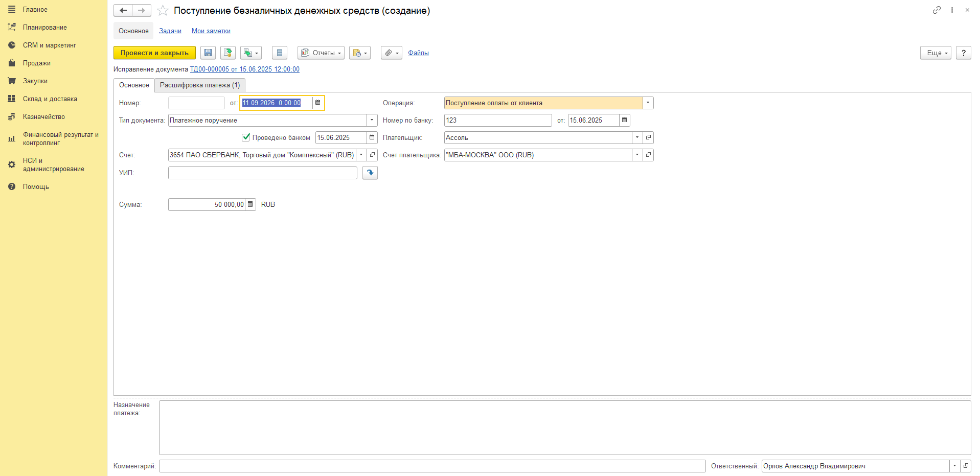Click the save document floppy icon
This screenshot has width=980, height=476.
[x=208, y=53]
